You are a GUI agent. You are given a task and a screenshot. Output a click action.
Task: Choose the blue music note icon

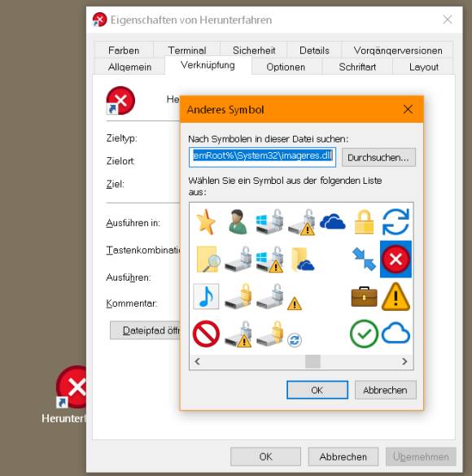click(x=206, y=297)
